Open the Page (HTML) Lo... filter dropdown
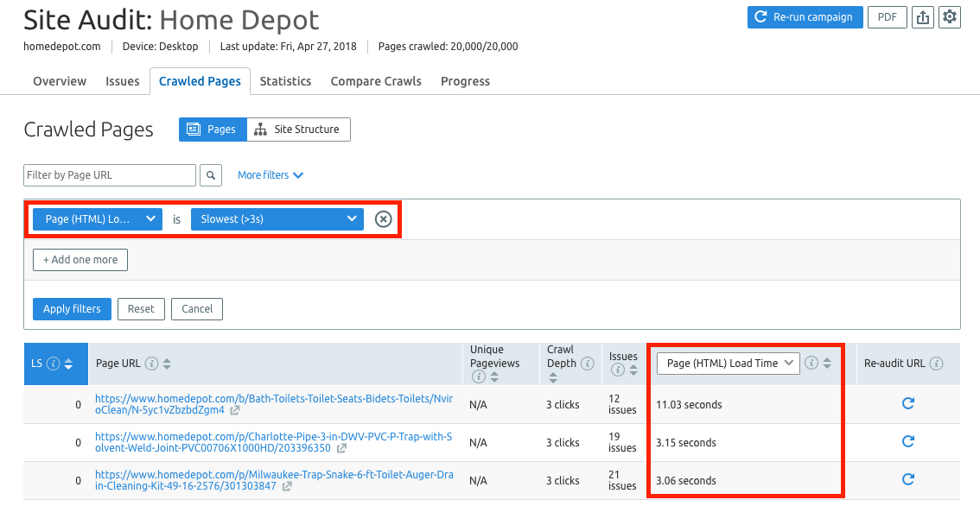Screen dimensions: 980x506 (98, 219)
